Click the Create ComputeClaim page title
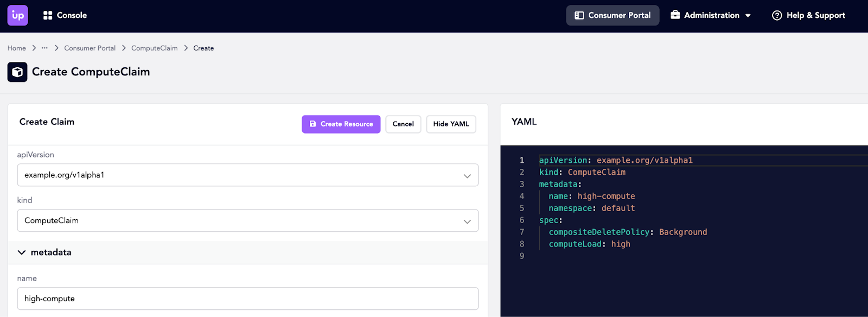The image size is (868, 317). pyautogui.click(x=91, y=72)
